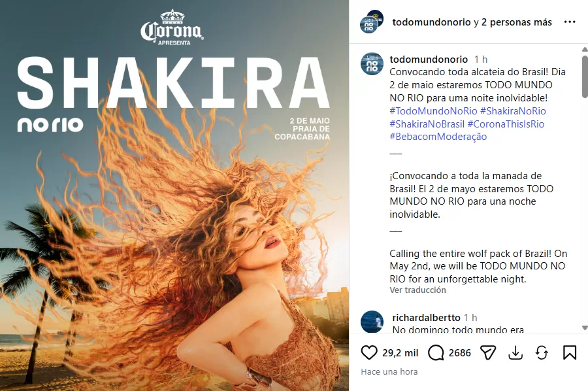Open the stacked profile avatars in the header
Screen dimensions: 588x391
[x=371, y=22]
